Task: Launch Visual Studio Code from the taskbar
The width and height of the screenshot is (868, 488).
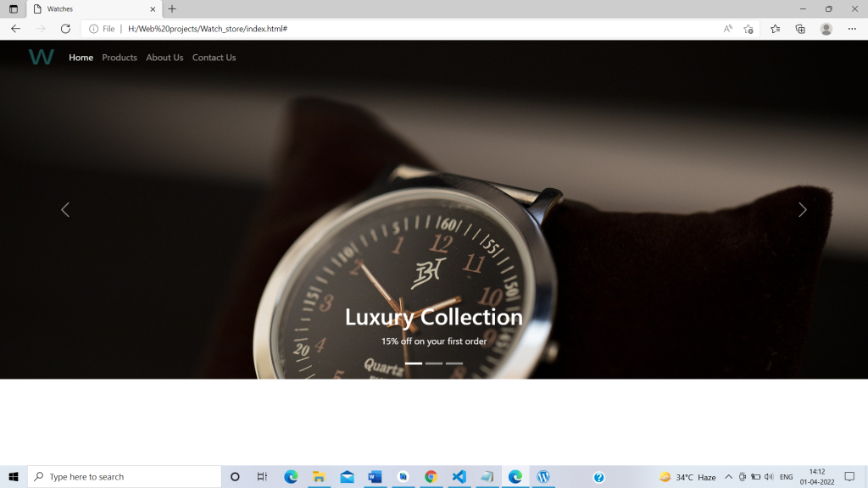Action: click(x=459, y=476)
